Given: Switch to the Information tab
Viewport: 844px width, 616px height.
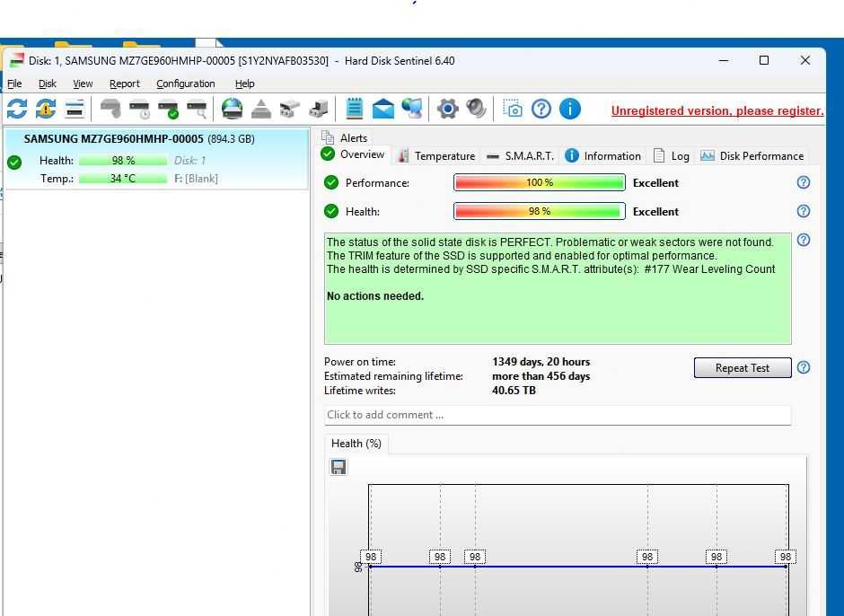Looking at the screenshot, I should pyautogui.click(x=603, y=155).
